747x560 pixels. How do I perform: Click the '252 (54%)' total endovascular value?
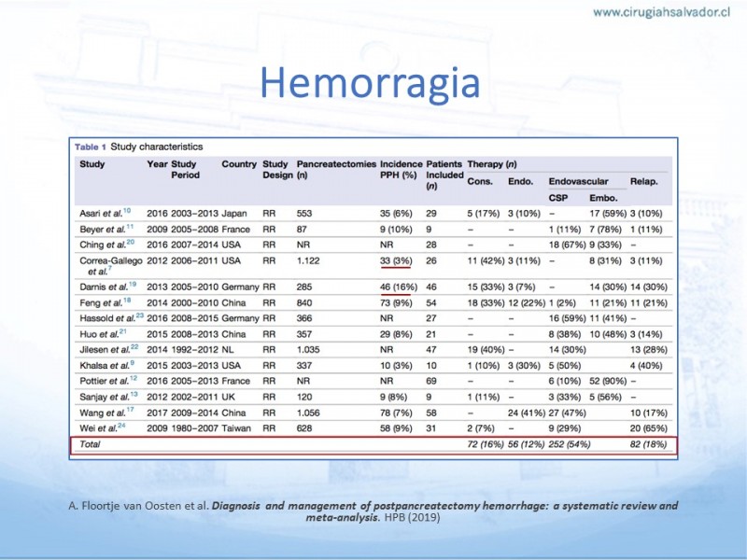pos(570,444)
